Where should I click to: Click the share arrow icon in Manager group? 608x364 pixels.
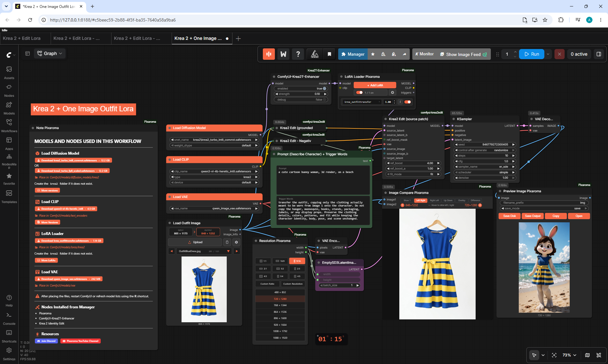(404, 54)
